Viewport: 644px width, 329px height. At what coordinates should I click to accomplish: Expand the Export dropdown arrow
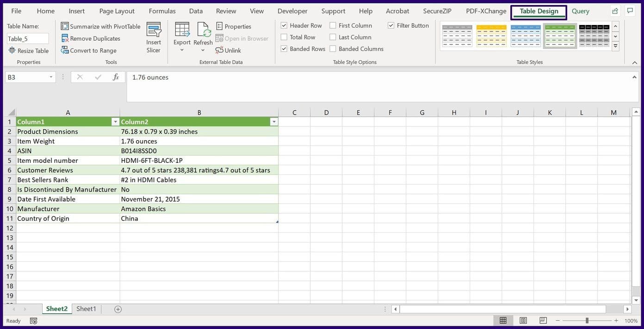point(182,50)
